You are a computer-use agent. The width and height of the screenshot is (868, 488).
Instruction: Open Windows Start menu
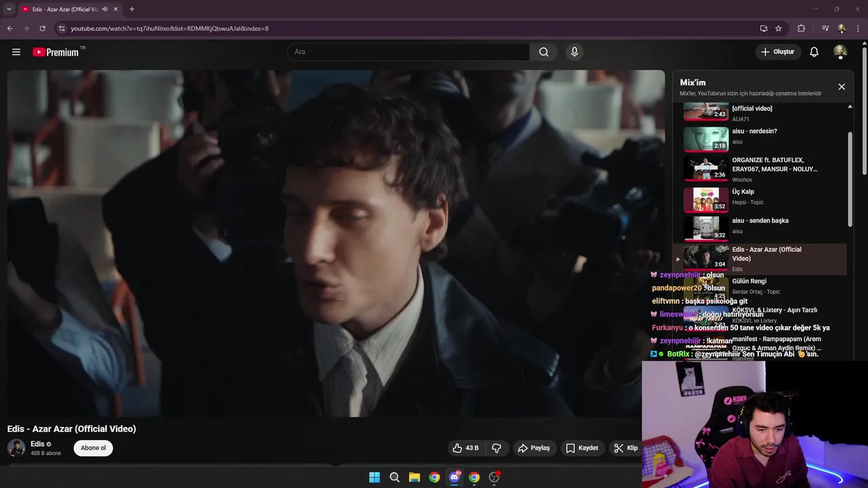pyautogui.click(x=374, y=477)
